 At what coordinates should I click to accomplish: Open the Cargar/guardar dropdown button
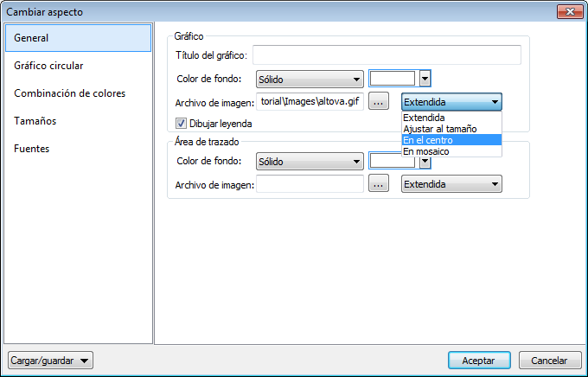click(49, 360)
